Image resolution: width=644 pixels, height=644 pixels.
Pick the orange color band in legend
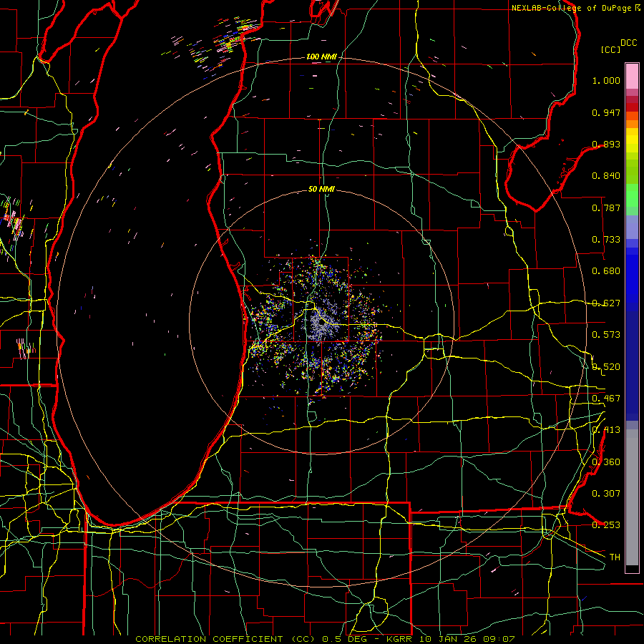tap(632, 124)
